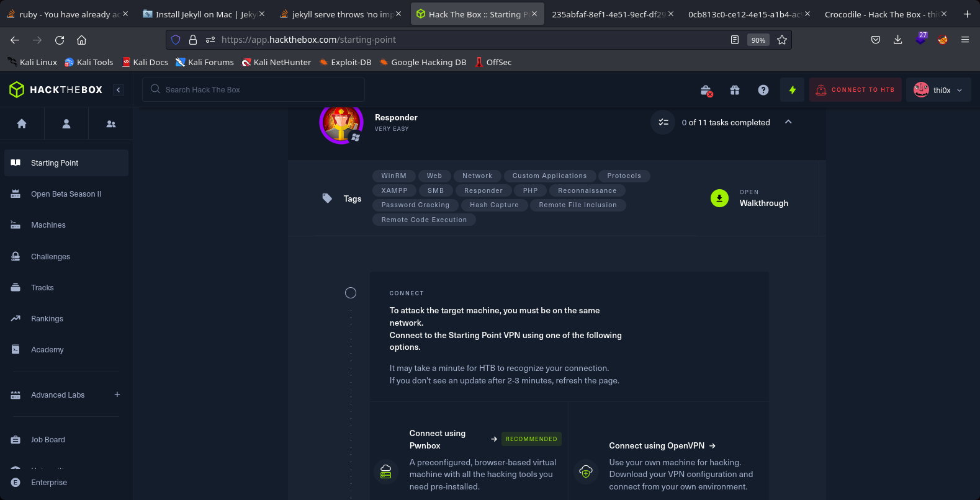The width and height of the screenshot is (980, 500).
Task: Go back with browser back arrow
Action: click(15, 40)
